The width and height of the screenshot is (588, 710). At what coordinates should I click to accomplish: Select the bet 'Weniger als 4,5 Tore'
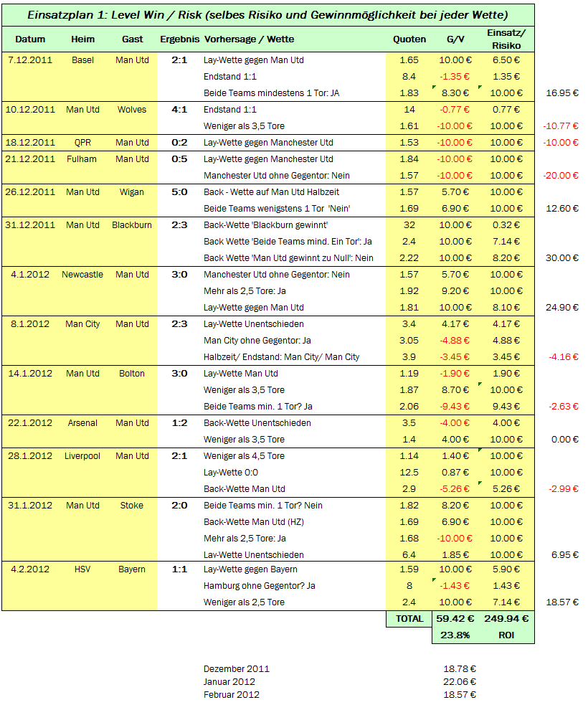(244, 456)
